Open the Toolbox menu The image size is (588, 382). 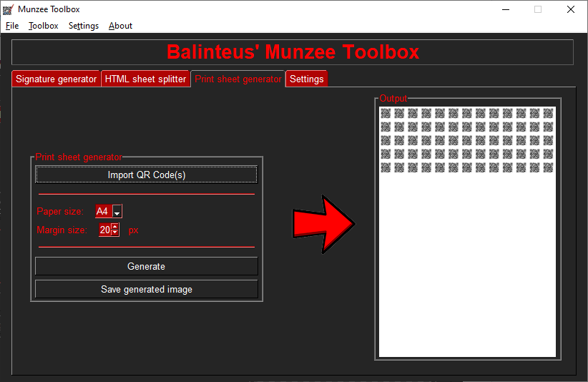pyautogui.click(x=43, y=26)
